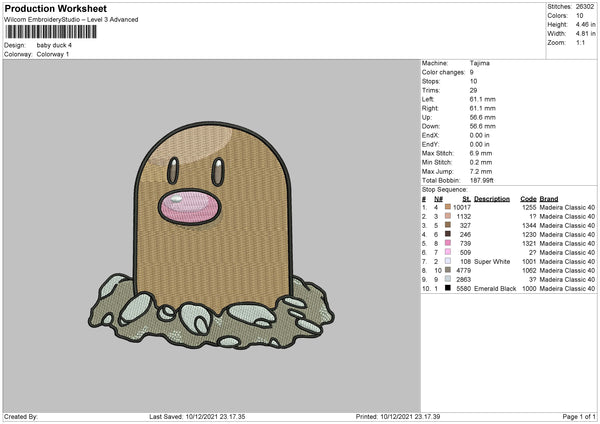Select the 'Printed: 10/12/2021 23.17.39' footer text
This screenshot has height=424, width=600.
tap(398, 416)
